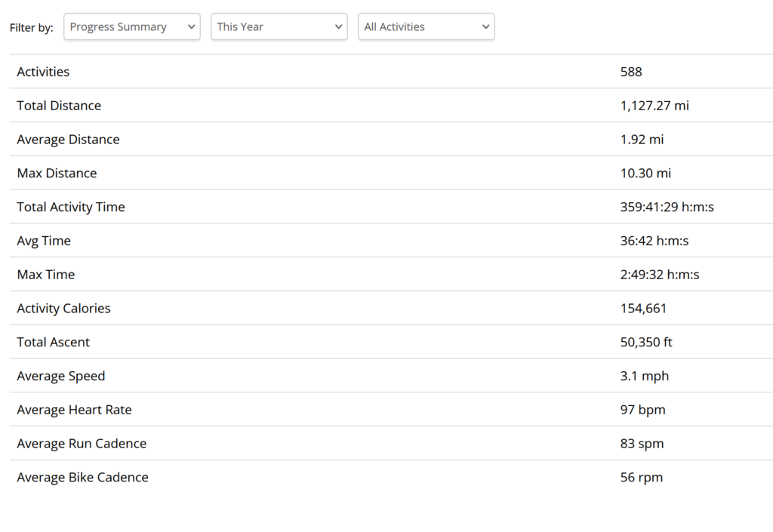Select the Average Heart Rate row label
Viewport: 773px width, 532px height.
[74, 410]
